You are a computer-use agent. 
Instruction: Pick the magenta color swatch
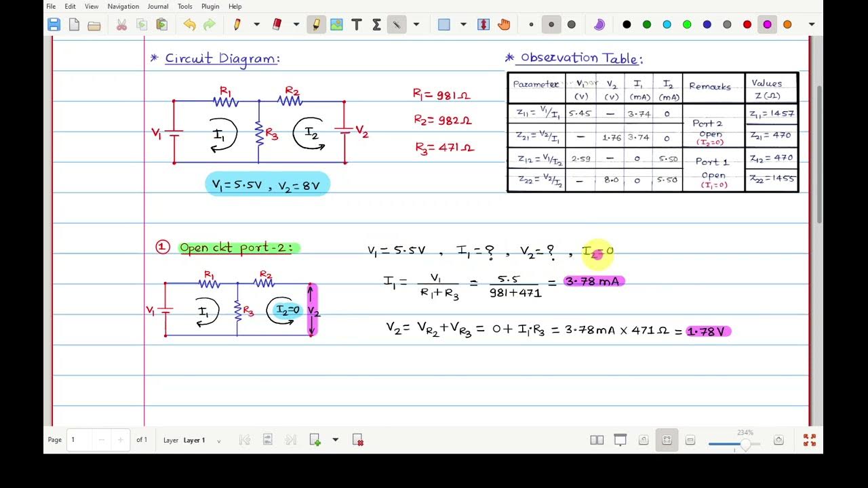(x=767, y=25)
